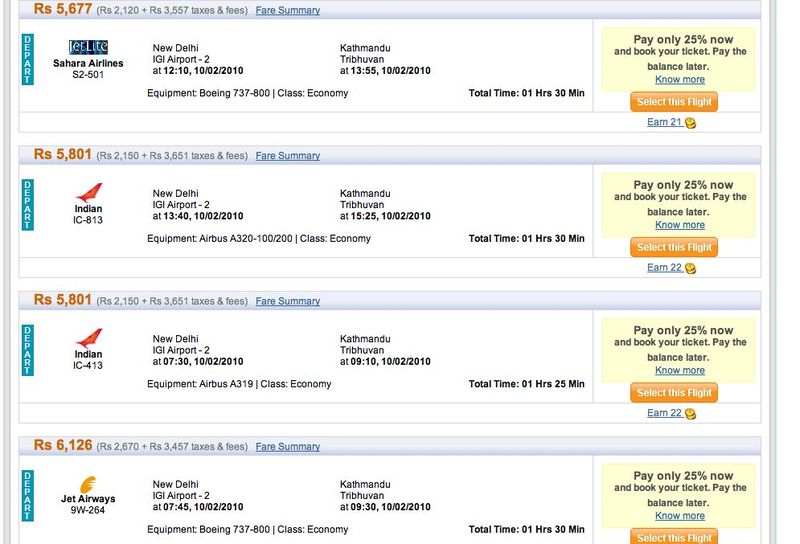Viewport: 800px width, 544px height.
Task: Click the Earn 21 link
Action: 664,122
